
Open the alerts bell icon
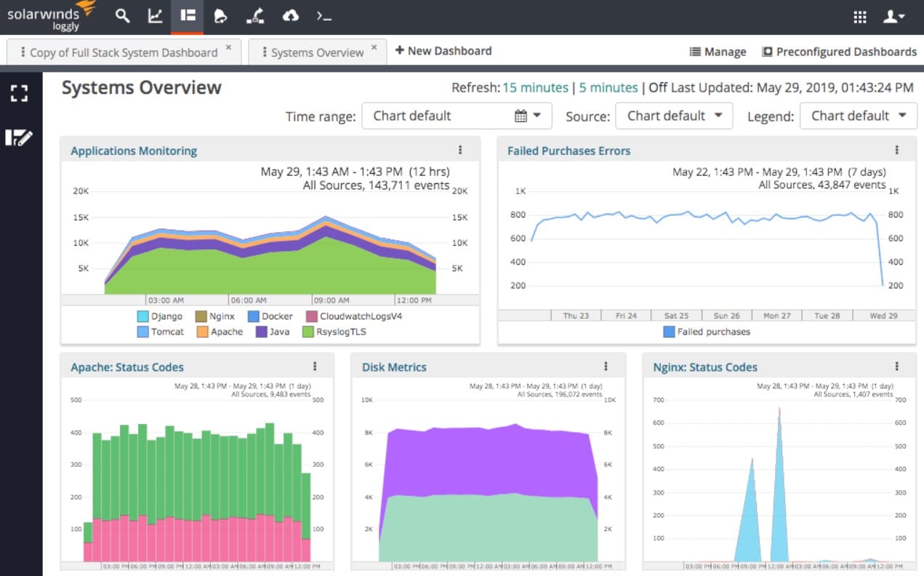click(221, 16)
